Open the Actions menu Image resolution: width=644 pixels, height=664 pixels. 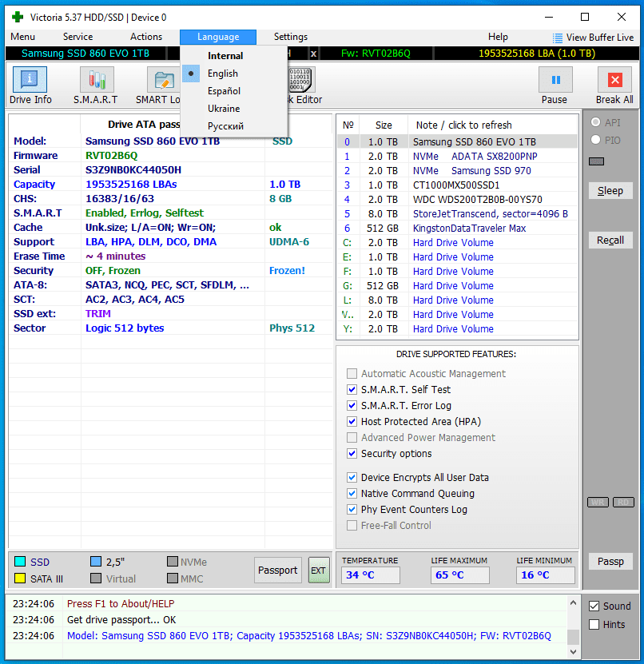coord(146,37)
